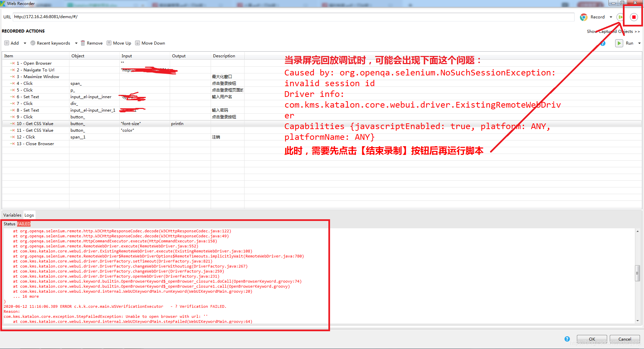Click the RECORDED ACTIONS heading
The height and width of the screenshot is (349, 644).
[x=23, y=31]
